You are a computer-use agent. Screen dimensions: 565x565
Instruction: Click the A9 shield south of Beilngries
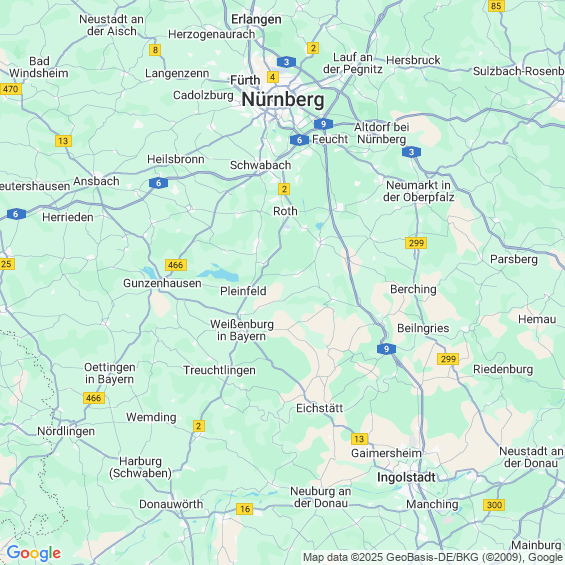(387, 349)
